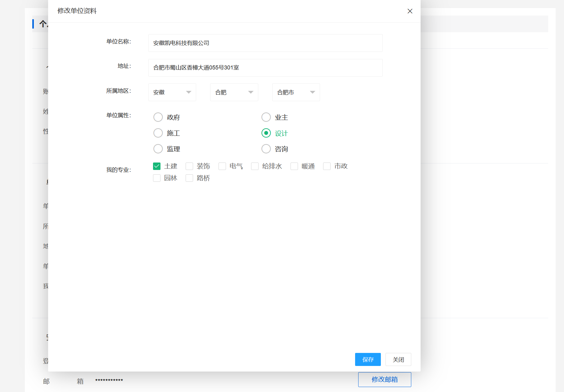Open the 合肥市 district dropdown
The width and height of the screenshot is (564, 392).
coord(296,92)
